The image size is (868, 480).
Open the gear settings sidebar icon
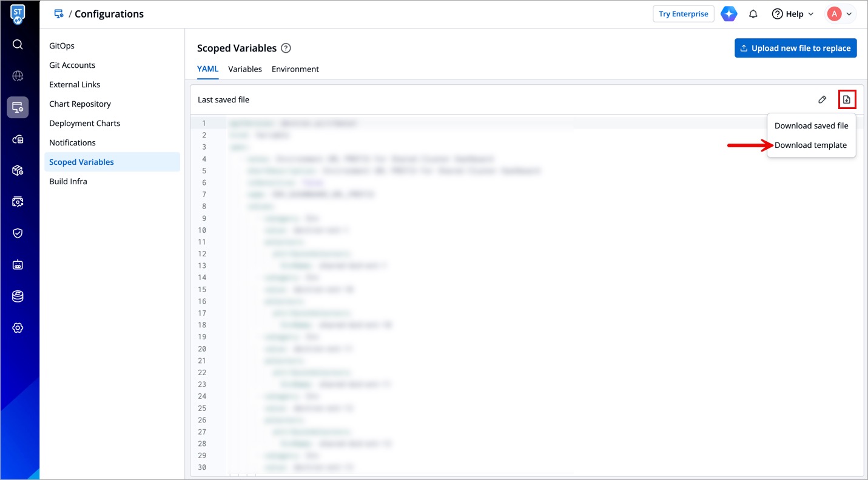click(18, 328)
